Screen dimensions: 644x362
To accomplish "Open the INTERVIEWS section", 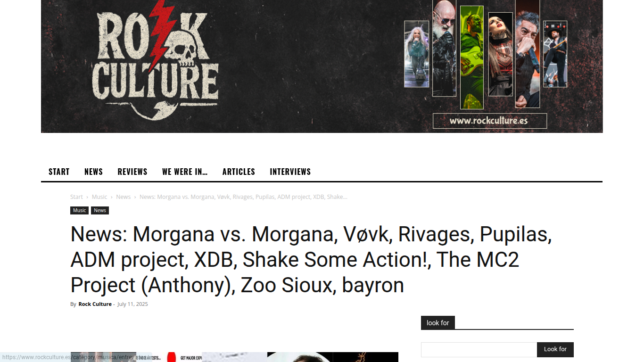I will pyautogui.click(x=290, y=172).
